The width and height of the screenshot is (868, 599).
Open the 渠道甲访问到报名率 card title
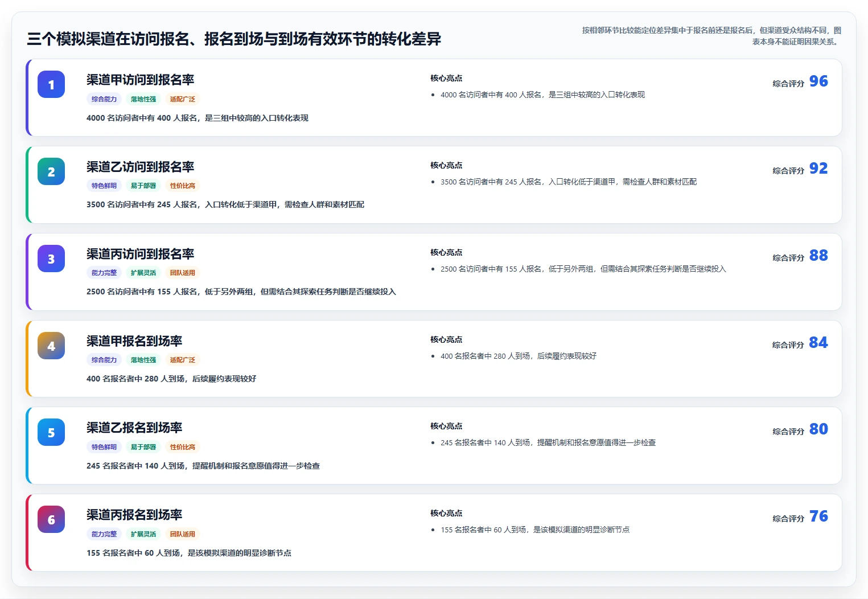pos(141,80)
